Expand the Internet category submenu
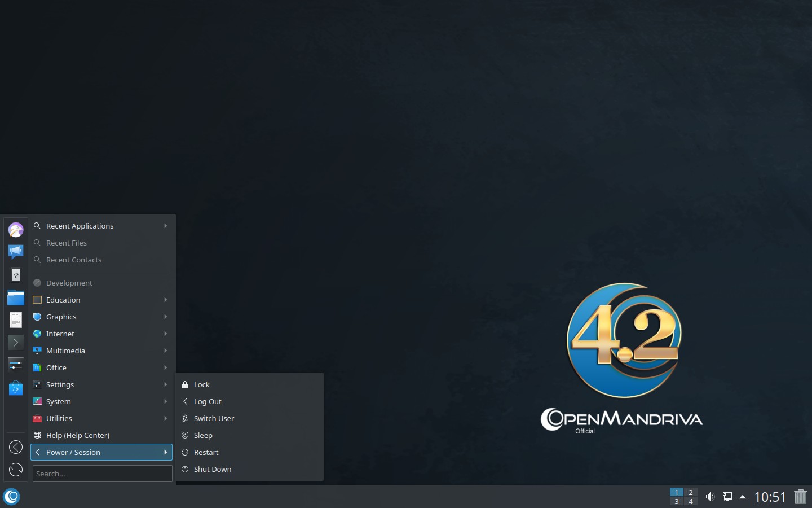This screenshot has width=812, height=508. click(101, 334)
